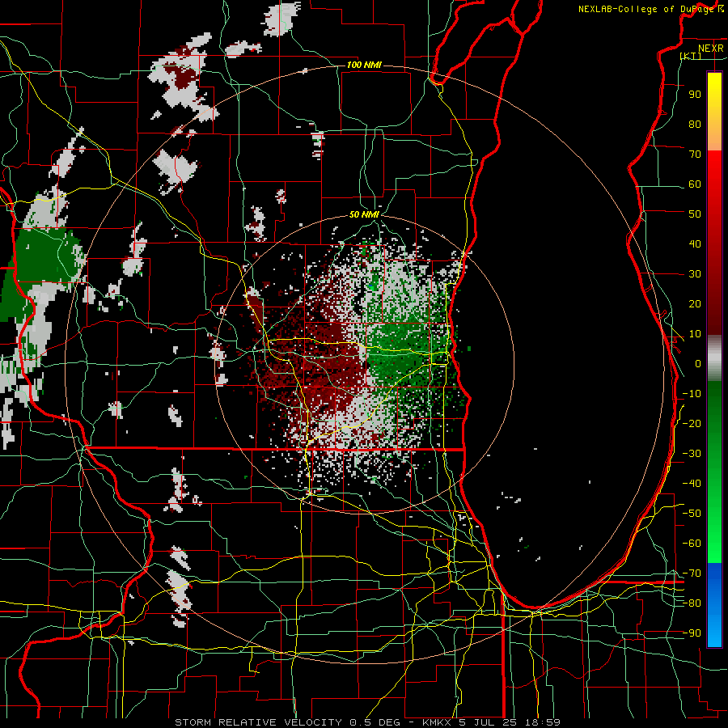Click the positive 30 scale value
Image resolution: width=728 pixels, height=728 pixels.
[x=695, y=274]
